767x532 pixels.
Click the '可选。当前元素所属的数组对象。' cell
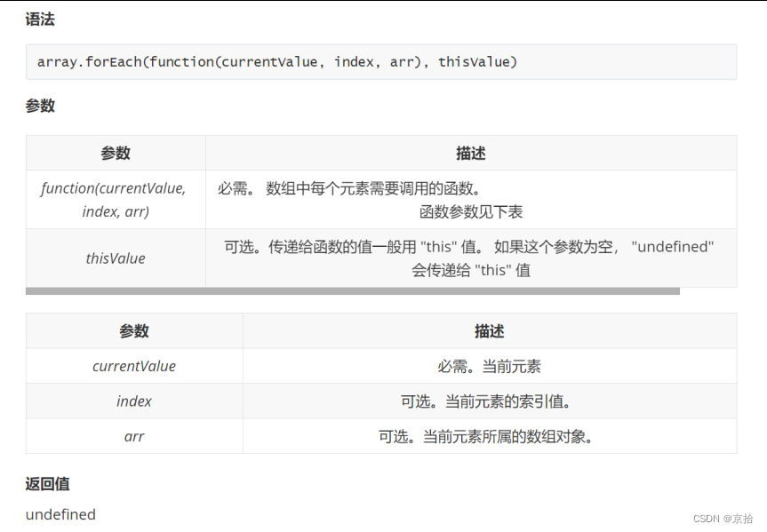click(x=490, y=436)
